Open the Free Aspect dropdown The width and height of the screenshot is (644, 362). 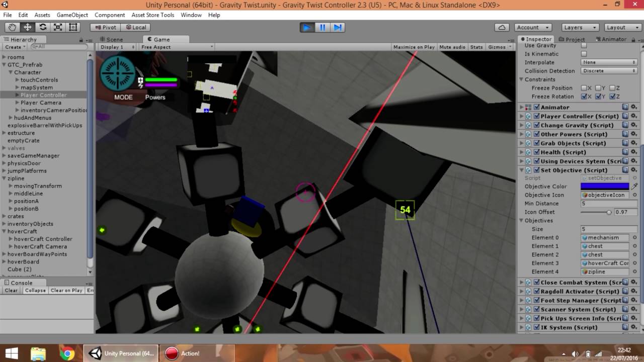pyautogui.click(x=177, y=47)
